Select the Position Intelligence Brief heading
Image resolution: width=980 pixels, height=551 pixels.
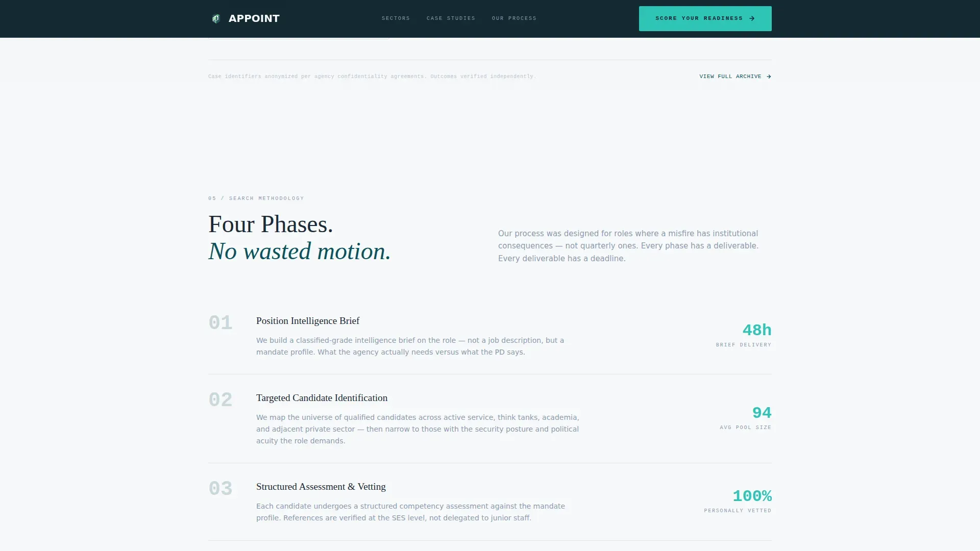coord(308,321)
